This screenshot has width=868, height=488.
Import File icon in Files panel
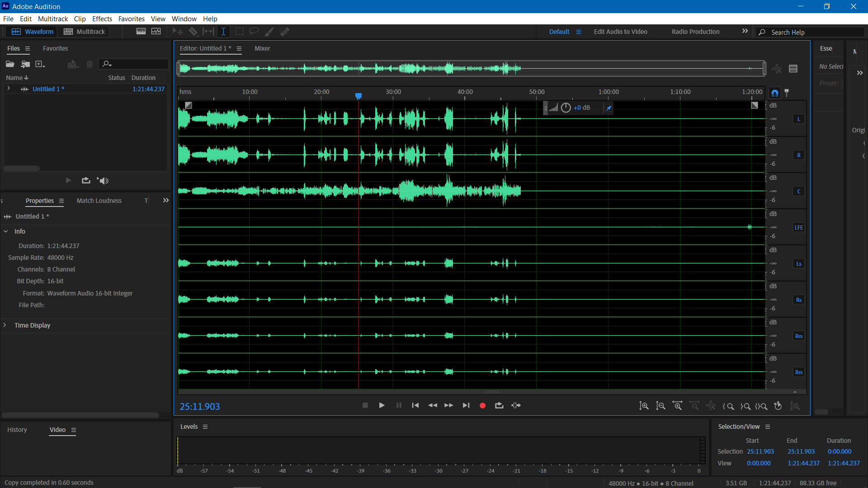(25, 64)
